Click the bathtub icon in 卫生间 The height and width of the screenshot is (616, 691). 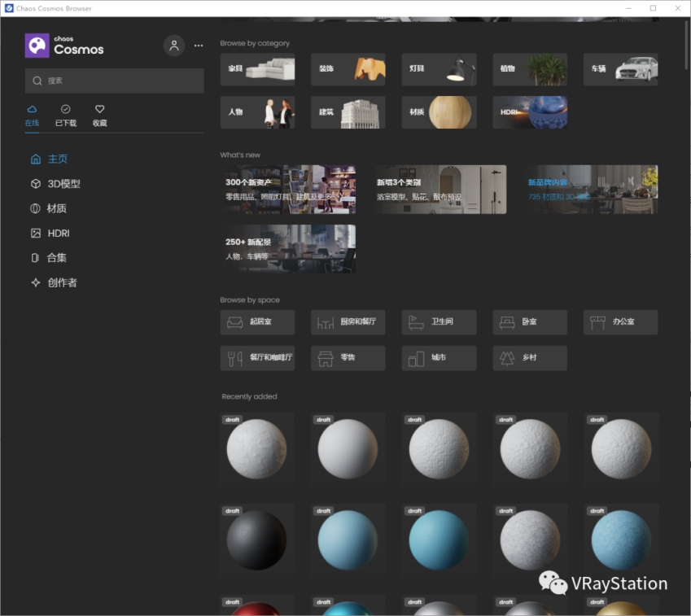tap(416, 322)
